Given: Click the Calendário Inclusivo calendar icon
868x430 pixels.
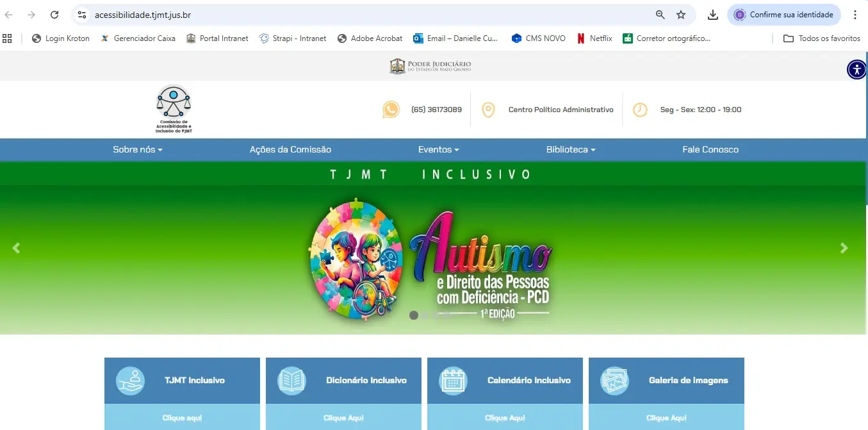Looking at the screenshot, I should 453,381.
